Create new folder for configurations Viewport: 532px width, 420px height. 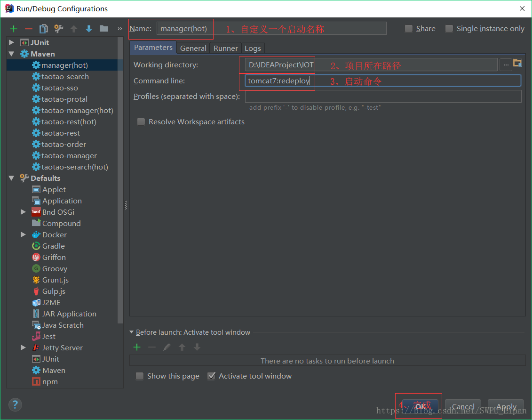pos(104,29)
